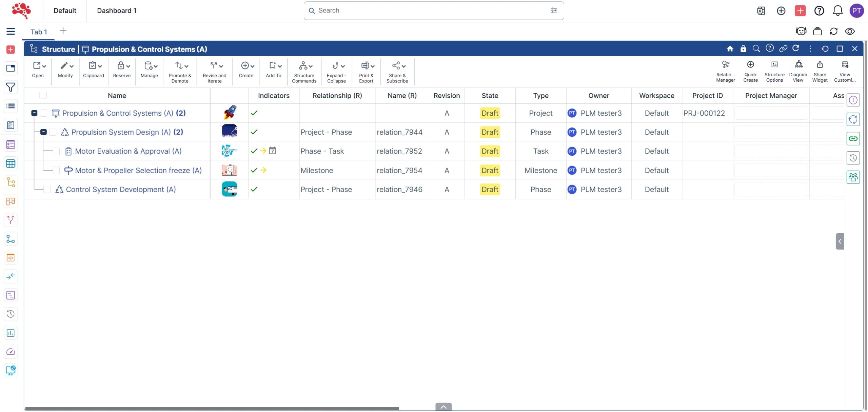Image resolution: width=868 pixels, height=412 pixels.
Task: Click the home icon in widget header
Action: 730,49
